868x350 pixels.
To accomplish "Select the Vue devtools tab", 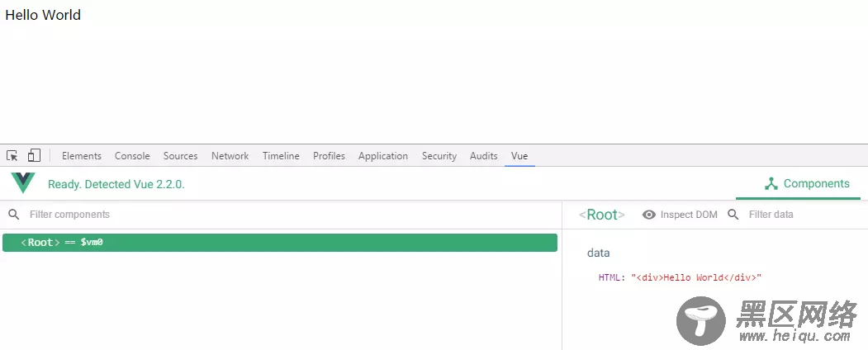I will click(x=519, y=156).
